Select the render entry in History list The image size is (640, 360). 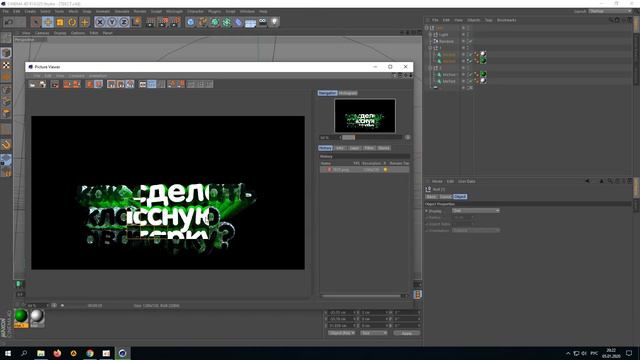(x=364, y=169)
